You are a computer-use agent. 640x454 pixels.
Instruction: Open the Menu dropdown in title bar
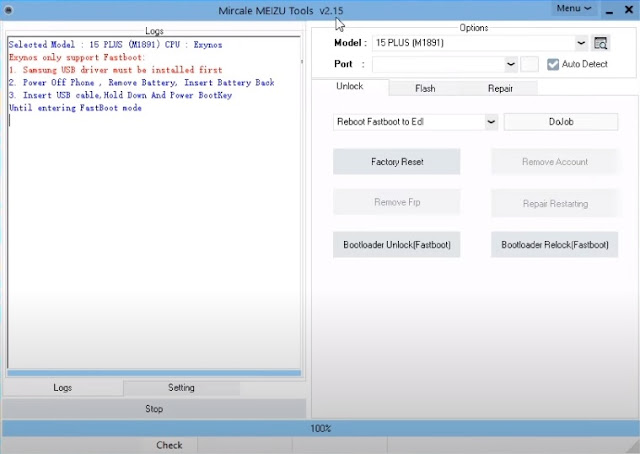[x=573, y=9]
